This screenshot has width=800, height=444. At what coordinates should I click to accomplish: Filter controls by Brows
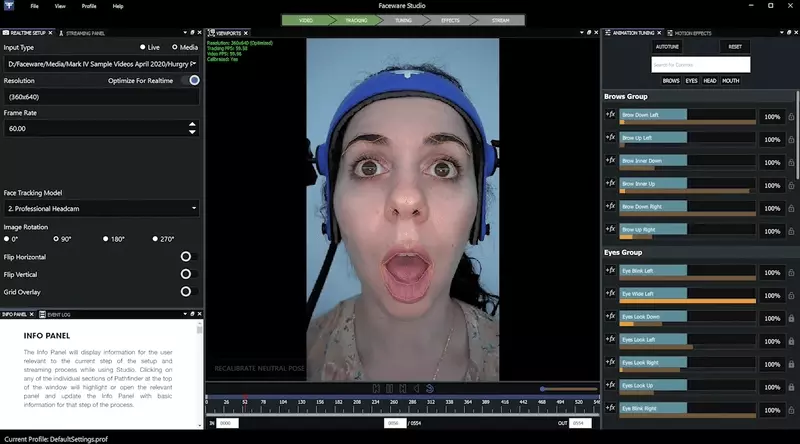tap(671, 81)
